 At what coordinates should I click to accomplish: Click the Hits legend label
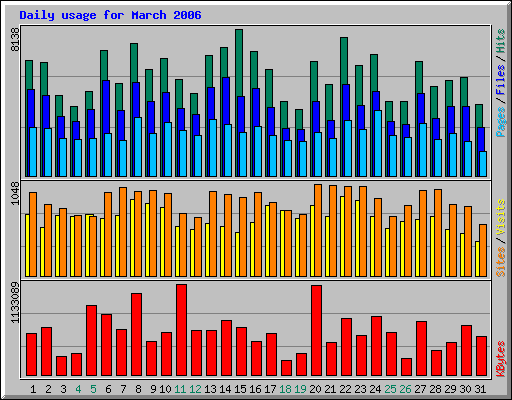point(501,41)
